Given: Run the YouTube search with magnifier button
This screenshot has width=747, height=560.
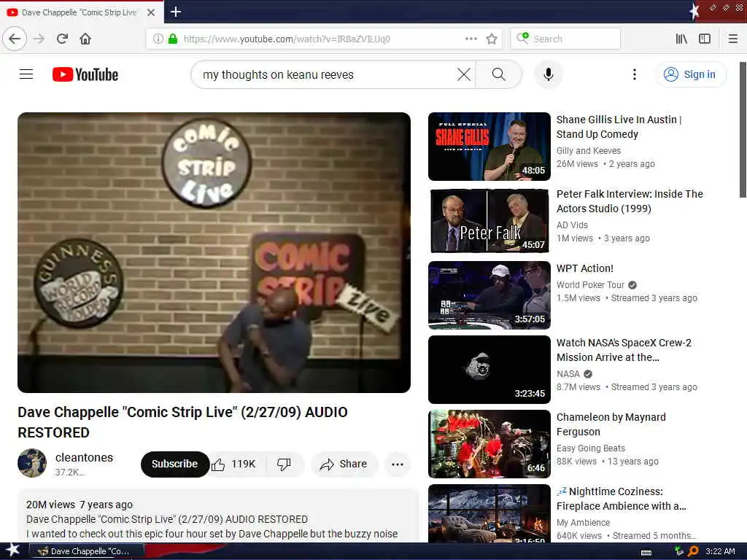Looking at the screenshot, I should 499,74.
